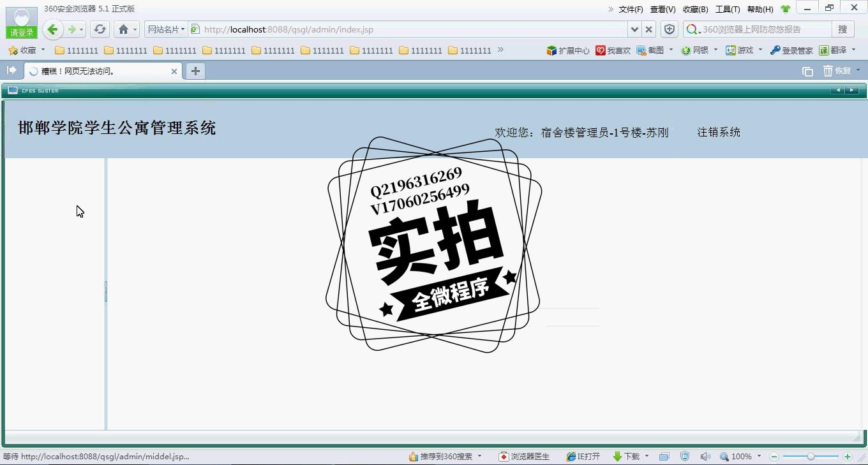868x465 pixels.
Task: Expand the 截图 dropdown arrow
Action: coord(671,50)
